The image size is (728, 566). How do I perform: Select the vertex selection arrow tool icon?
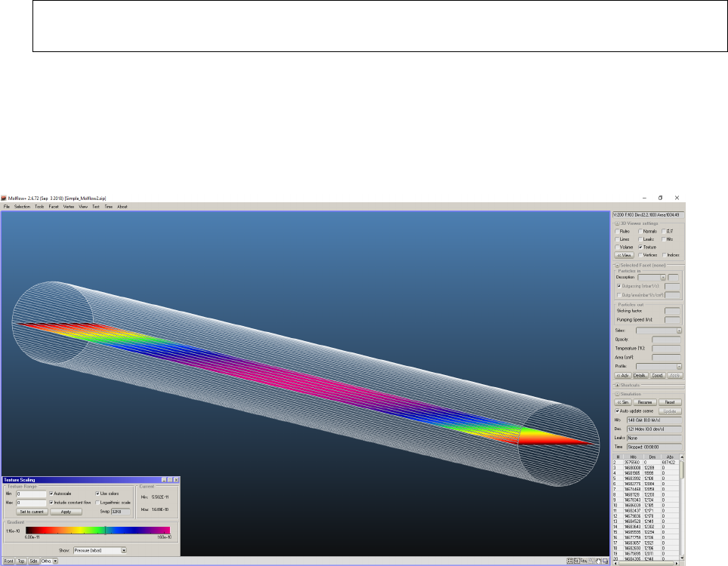(x=584, y=561)
